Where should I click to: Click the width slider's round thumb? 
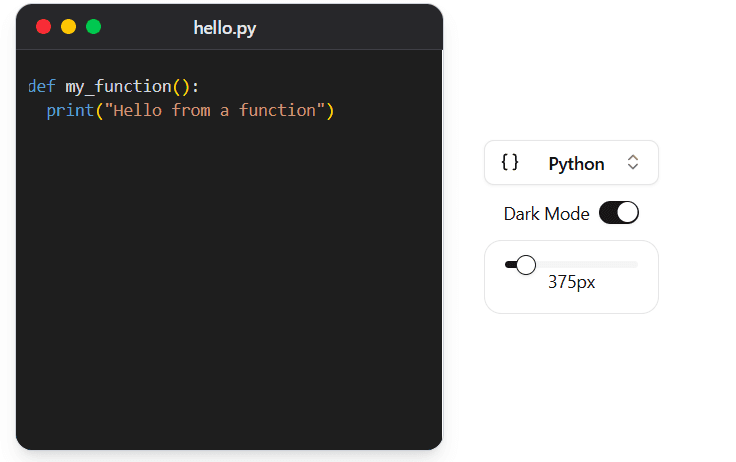526,264
